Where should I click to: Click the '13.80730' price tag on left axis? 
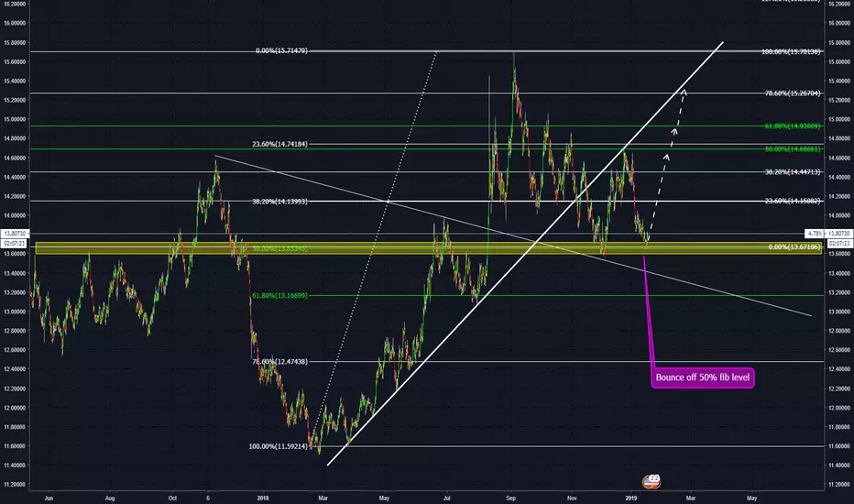click(16, 233)
